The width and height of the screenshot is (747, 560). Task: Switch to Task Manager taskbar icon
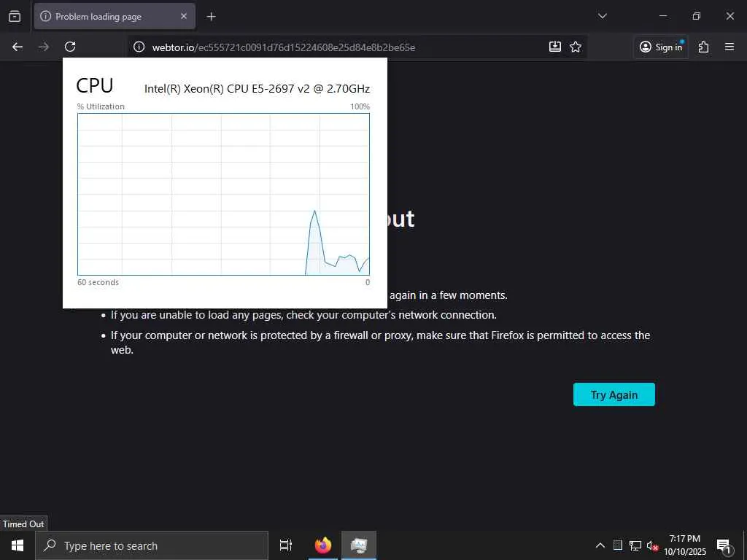click(x=359, y=545)
